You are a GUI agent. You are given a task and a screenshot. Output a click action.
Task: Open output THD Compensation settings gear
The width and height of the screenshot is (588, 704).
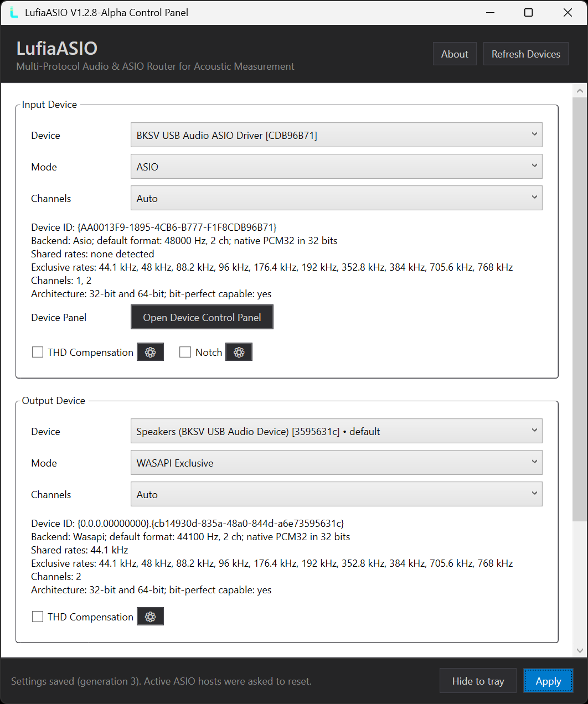(150, 617)
